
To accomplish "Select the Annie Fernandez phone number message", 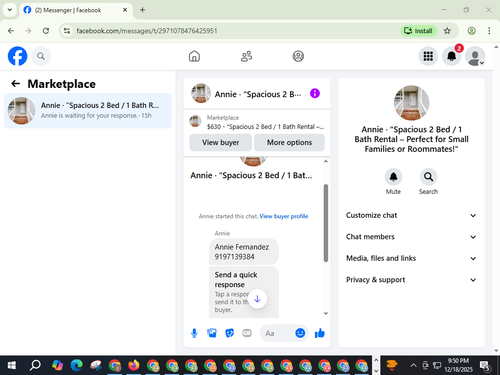I will pyautogui.click(x=244, y=252).
